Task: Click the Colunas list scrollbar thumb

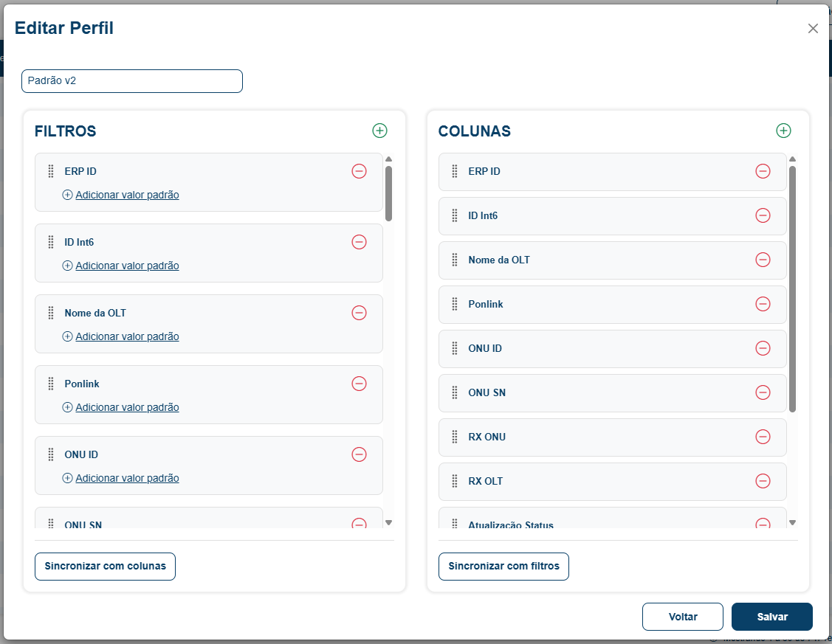Action: click(x=792, y=289)
